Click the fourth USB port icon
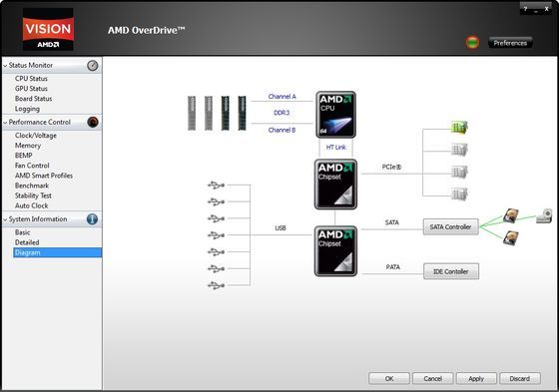Screen dimensions: 559x392 click(216, 235)
